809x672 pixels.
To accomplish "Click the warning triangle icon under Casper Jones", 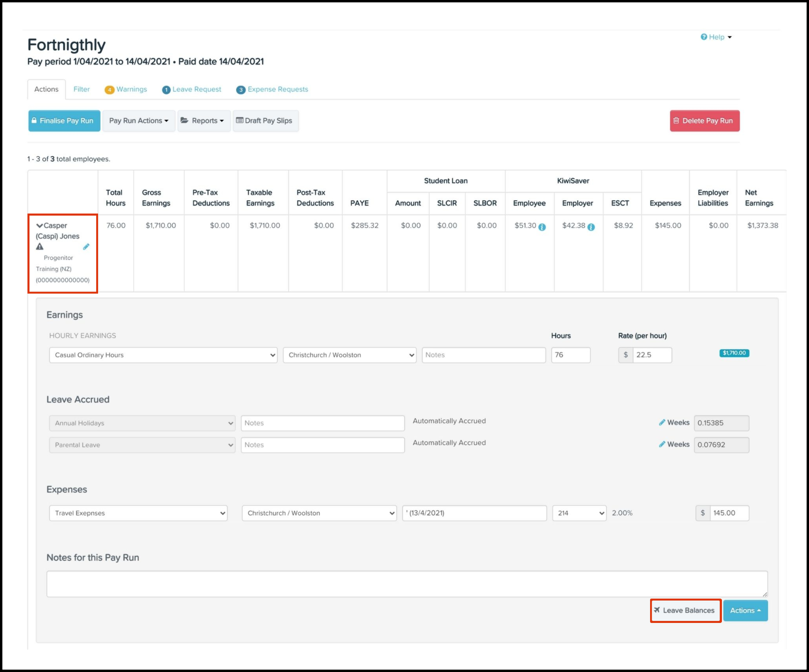I will pyautogui.click(x=40, y=247).
